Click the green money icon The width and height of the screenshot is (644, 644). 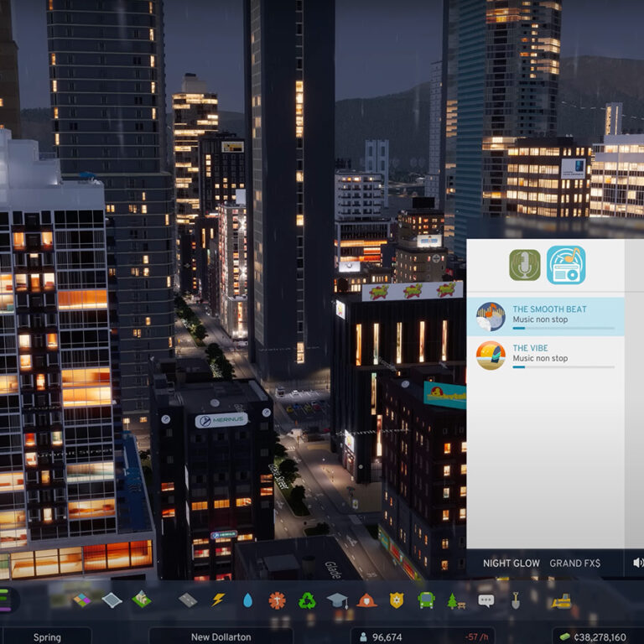pyautogui.click(x=565, y=636)
